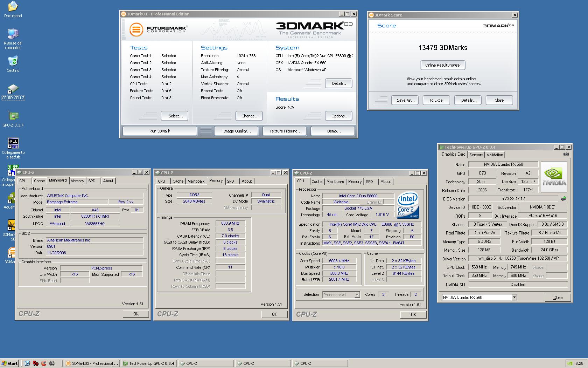
Task: Click the Intel Core 2 Duo logo in CPU-Z
Action: tap(408, 205)
